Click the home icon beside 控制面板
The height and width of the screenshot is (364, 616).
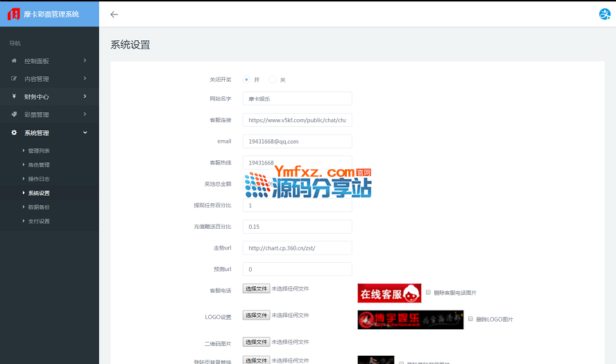pos(14,61)
